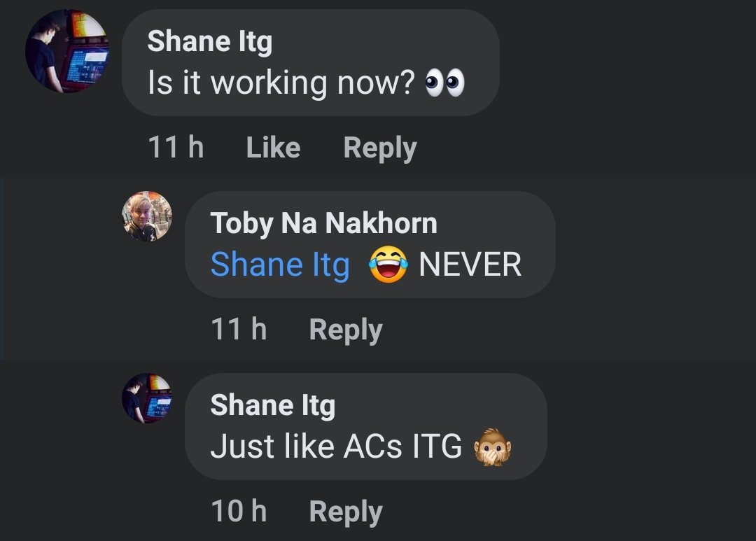Click the word NEVER in Toby's reply

470,265
